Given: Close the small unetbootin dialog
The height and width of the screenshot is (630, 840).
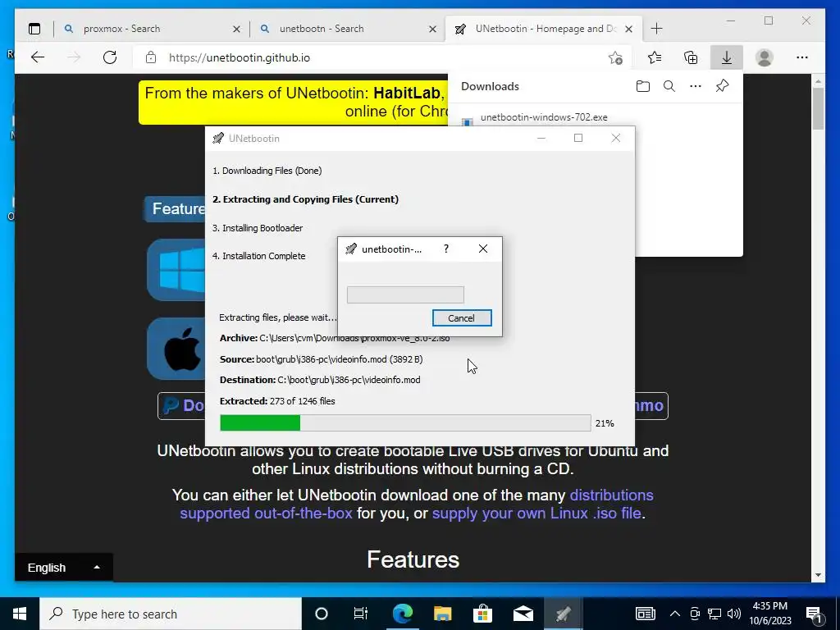Looking at the screenshot, I should point(482,249).
